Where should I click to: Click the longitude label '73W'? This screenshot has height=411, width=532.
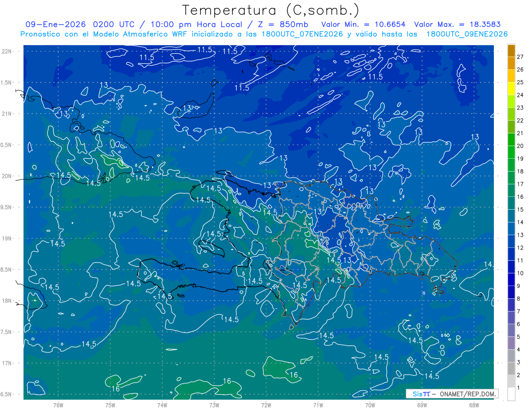[x=214, y=405]
